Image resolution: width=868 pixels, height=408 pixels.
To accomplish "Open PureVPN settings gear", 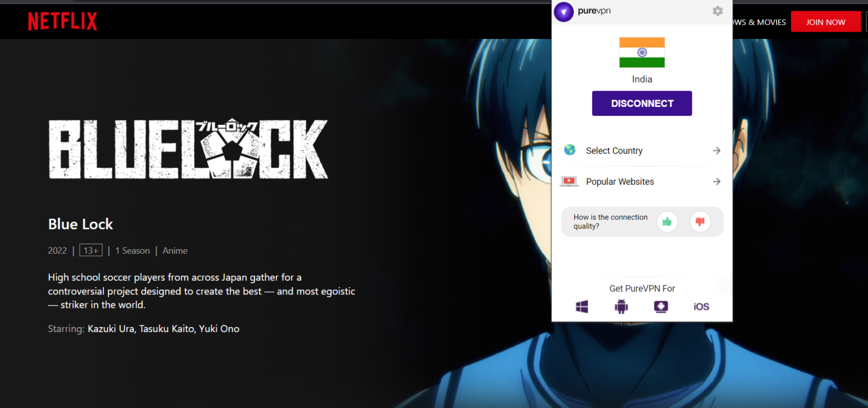I will click(x=717, y=11).
